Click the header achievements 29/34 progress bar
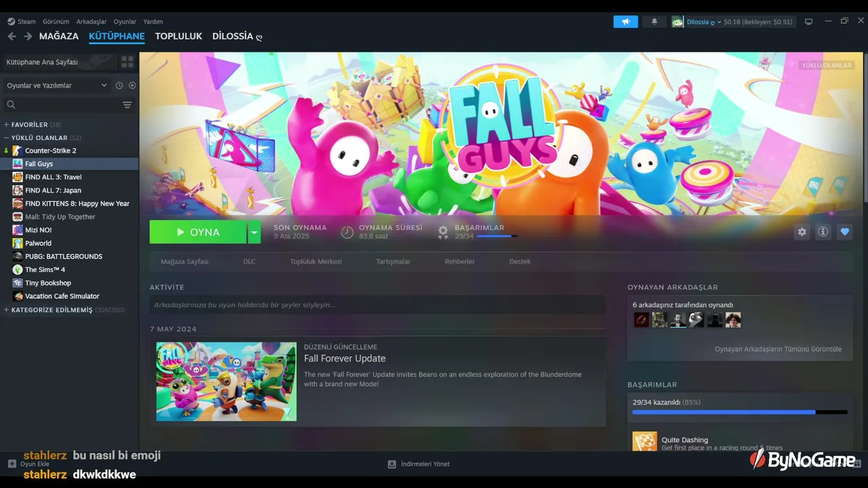Image resolution: width=868 pixels, height=488 pixels. tap(497, 236)
